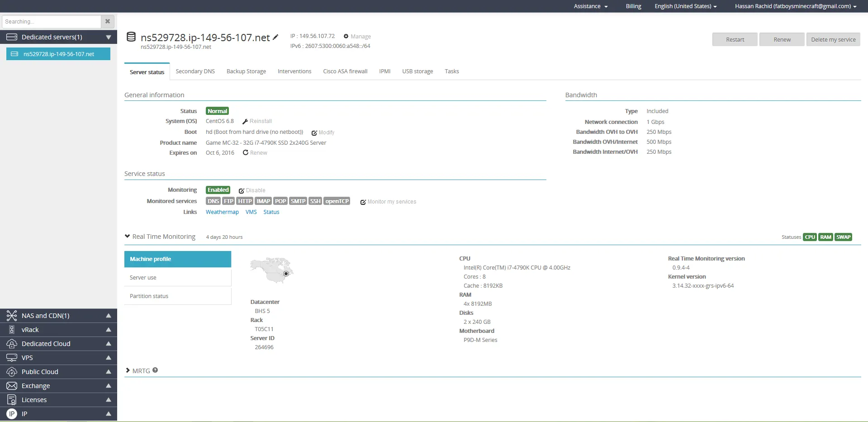
Task: Click the Modify boot link
Action: click(327, 133)
